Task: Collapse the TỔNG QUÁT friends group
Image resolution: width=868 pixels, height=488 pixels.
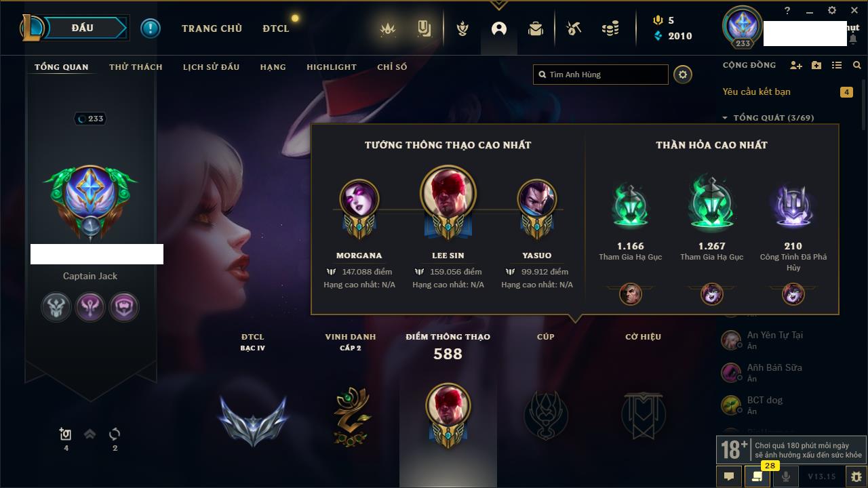Action: [724, 118]
